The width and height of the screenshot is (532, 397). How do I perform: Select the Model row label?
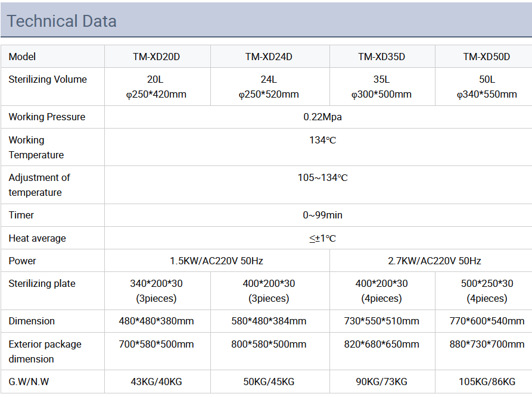22,57
